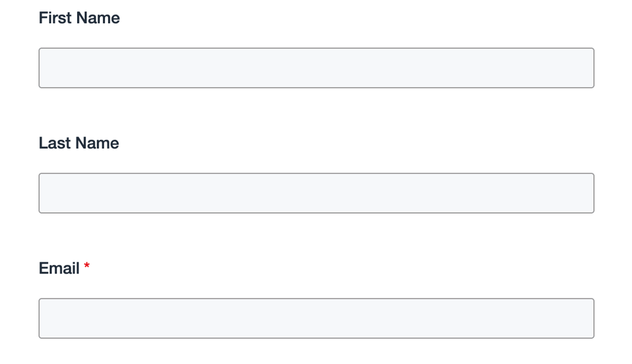
Task: Click the Last Name label
Action: point(78,143)
